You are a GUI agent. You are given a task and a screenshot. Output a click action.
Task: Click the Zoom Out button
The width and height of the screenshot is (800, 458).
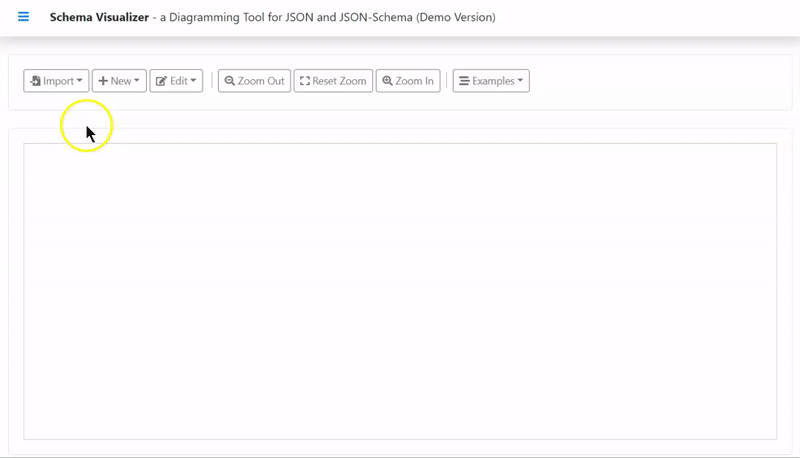(x=255, y=81)
